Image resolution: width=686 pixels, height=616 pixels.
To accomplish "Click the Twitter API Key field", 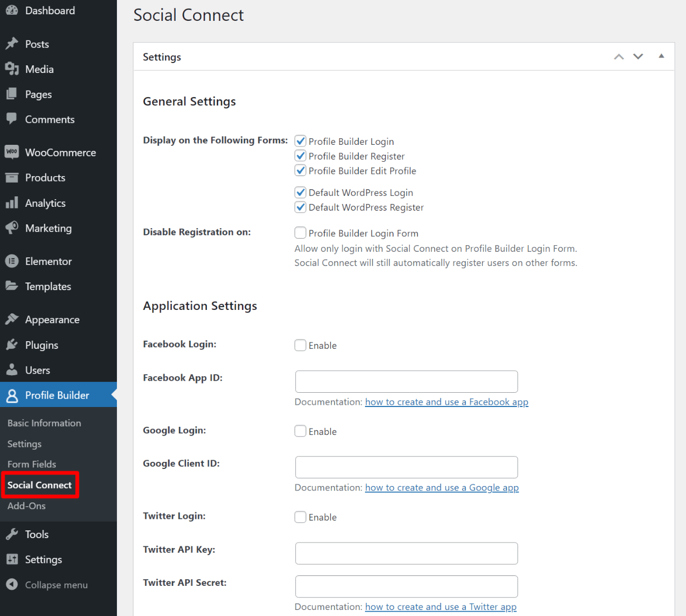I will click(407, 553).
